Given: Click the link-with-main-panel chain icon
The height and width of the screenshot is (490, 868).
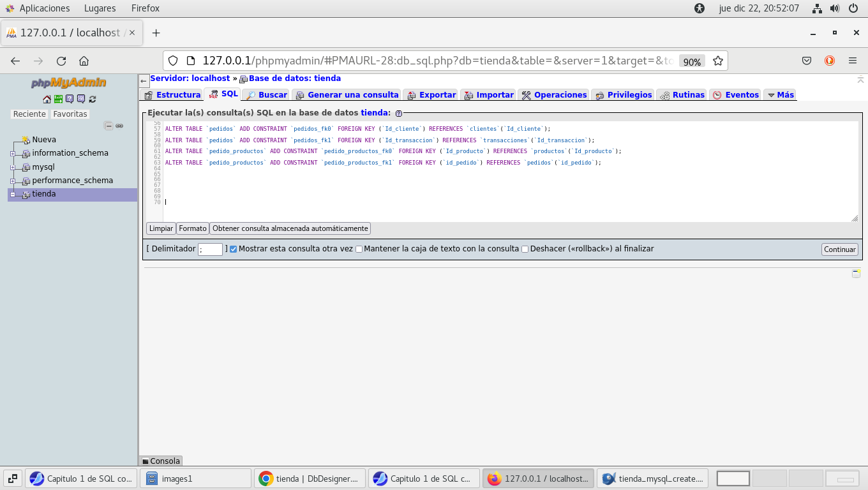Looking at the screenshot, I should click(x=119, y=126).
